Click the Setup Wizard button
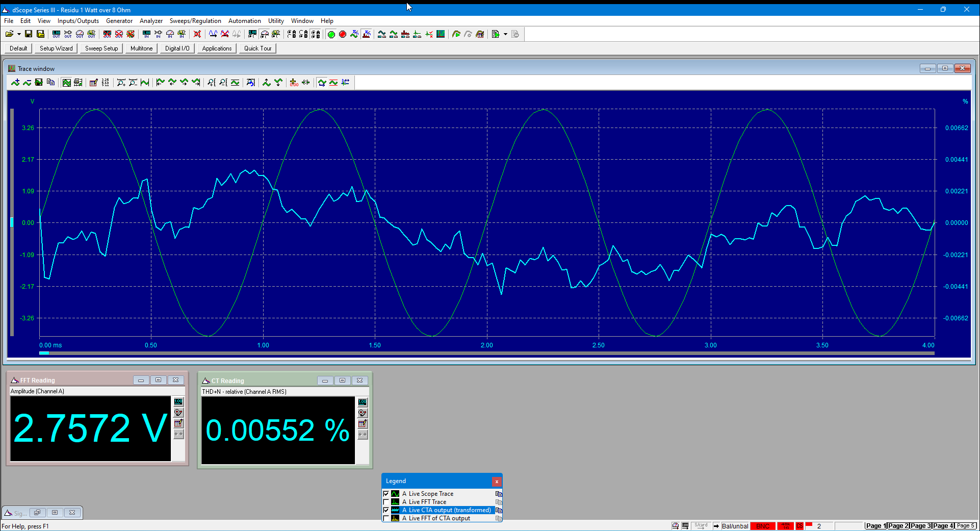980x531 pixels. point(56,48)
